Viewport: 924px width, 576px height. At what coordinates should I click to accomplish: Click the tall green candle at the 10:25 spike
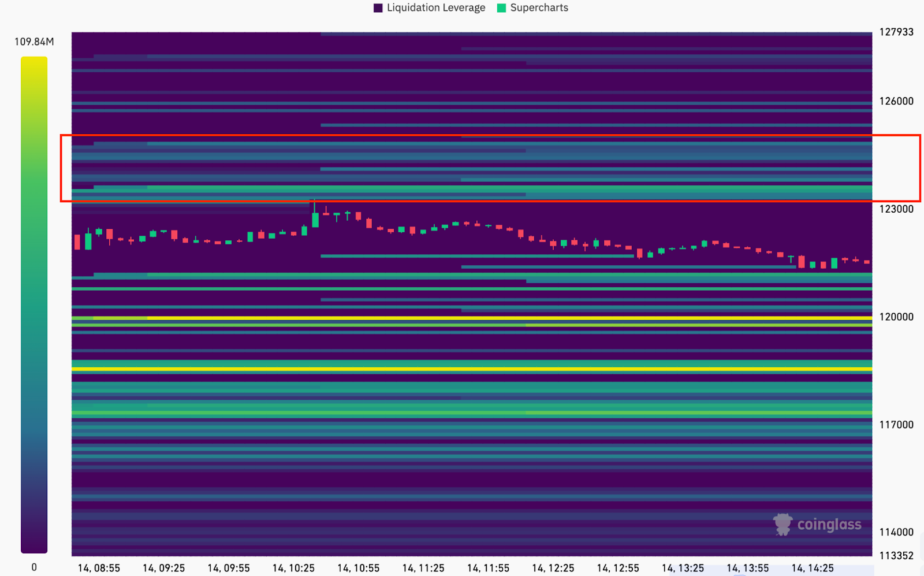[315, 220]
